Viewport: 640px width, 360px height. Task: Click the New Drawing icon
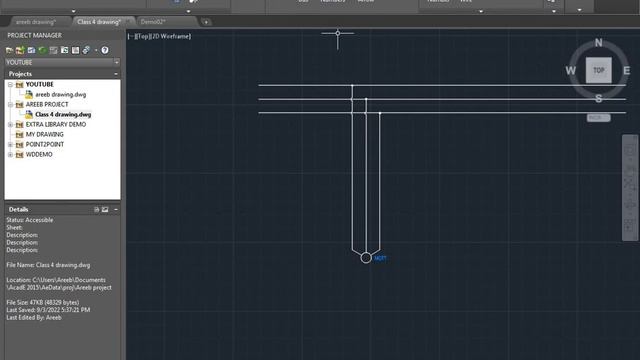(x=31, y=50)
